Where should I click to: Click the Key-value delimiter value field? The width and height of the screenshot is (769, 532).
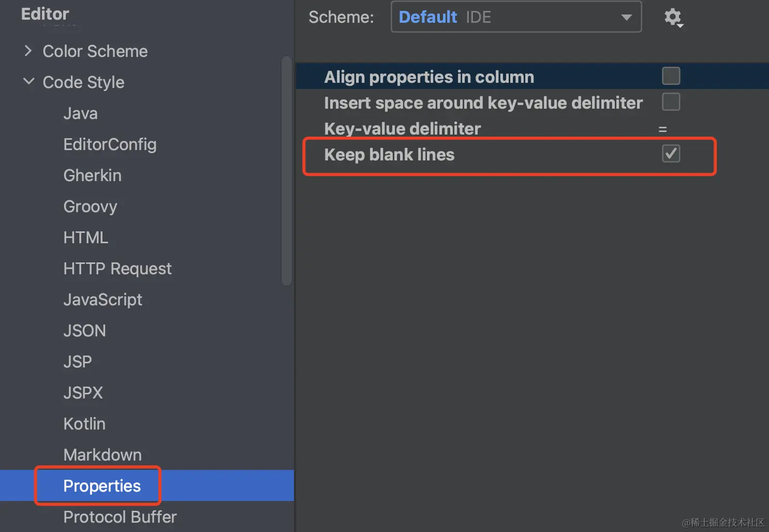coord(662,129)
